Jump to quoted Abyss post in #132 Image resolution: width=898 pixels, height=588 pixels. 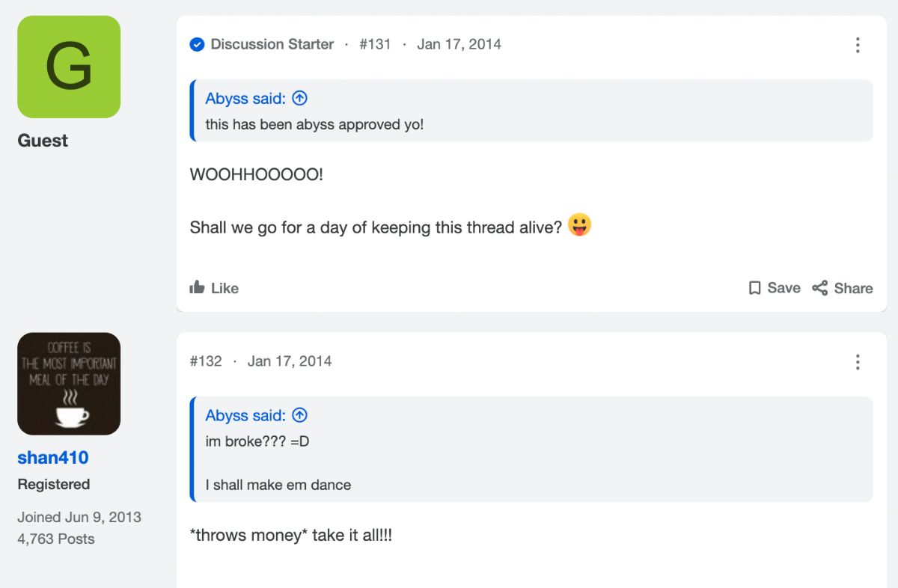click(300, 415)
